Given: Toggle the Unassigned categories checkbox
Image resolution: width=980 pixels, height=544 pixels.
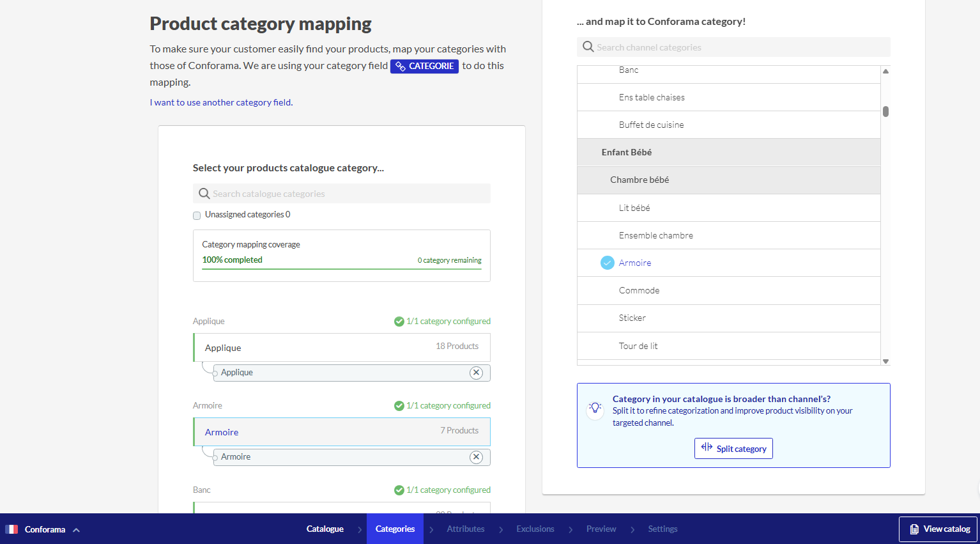Looking at the screenshot, I should [197, 215].
